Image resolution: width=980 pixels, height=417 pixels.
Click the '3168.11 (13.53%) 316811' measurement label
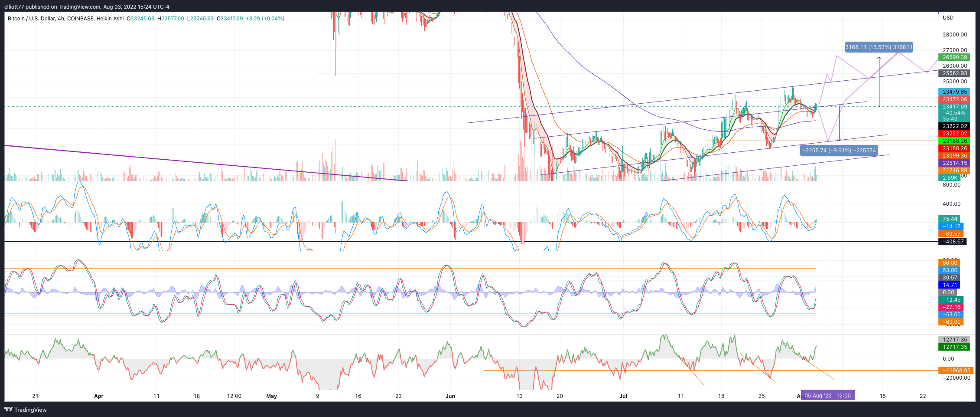(879, 47)
